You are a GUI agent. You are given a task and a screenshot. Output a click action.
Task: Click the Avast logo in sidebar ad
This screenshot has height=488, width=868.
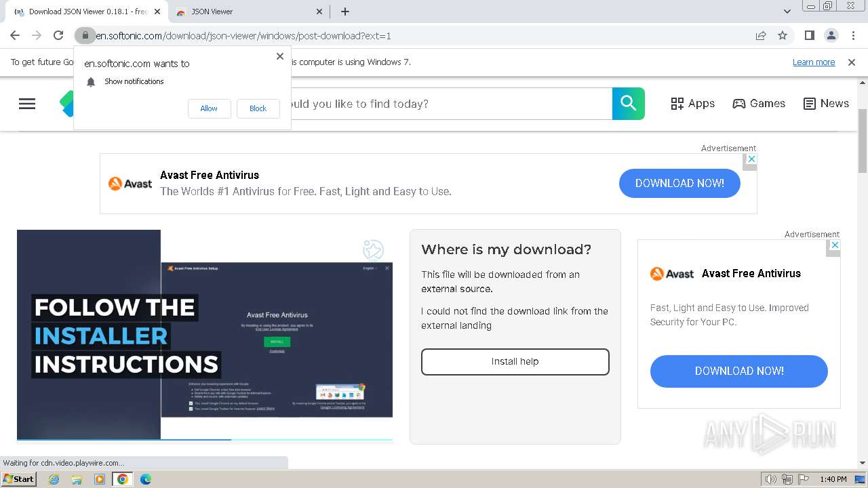pyautogui.click(x=672, y=274)
